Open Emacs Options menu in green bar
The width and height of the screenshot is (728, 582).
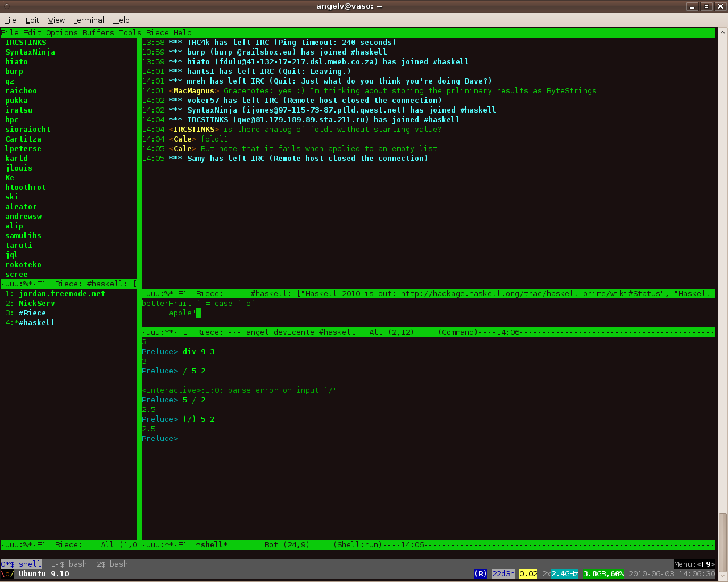coord(61,33)
